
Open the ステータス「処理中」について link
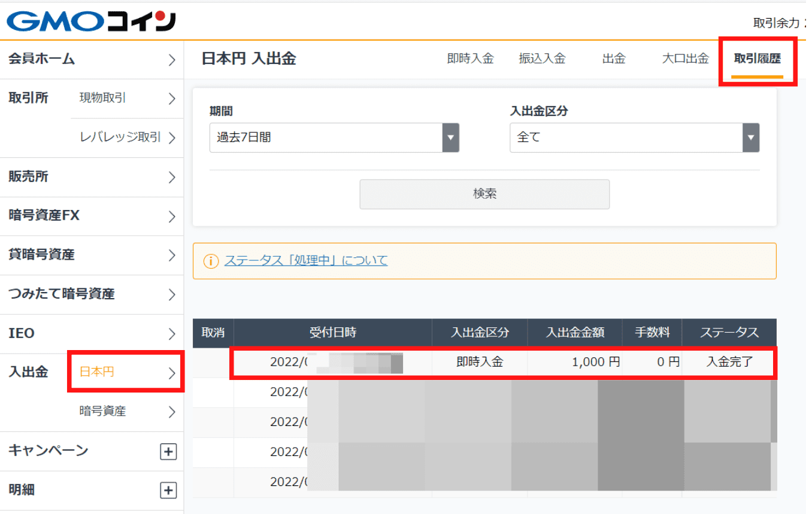(306, 261)
